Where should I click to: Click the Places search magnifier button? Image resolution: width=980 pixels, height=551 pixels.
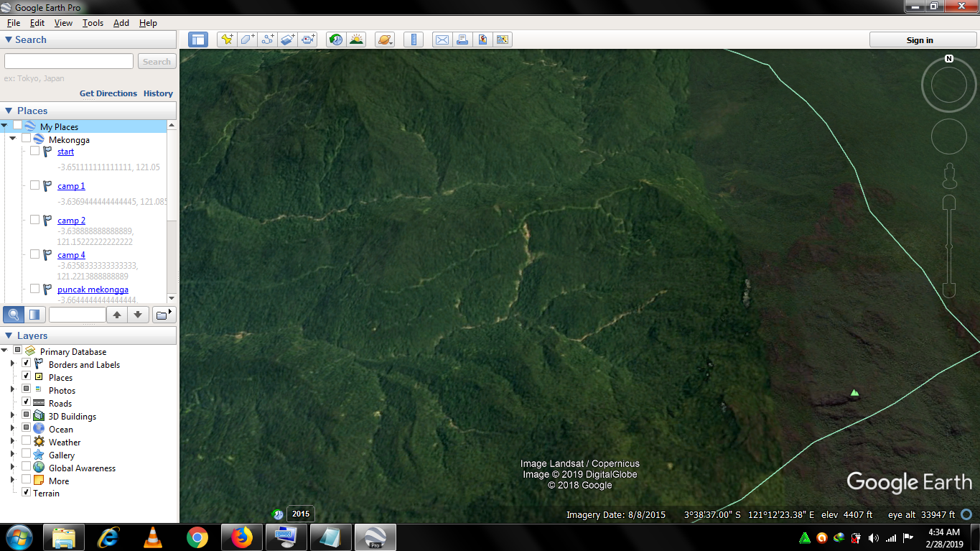pyautogui.click(x=14, y=315)
